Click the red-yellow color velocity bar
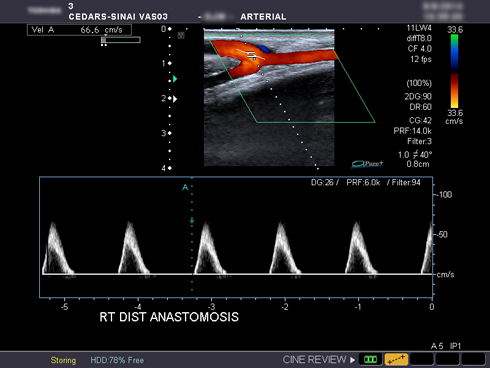490x368 pixels. (x=454, y=90)
